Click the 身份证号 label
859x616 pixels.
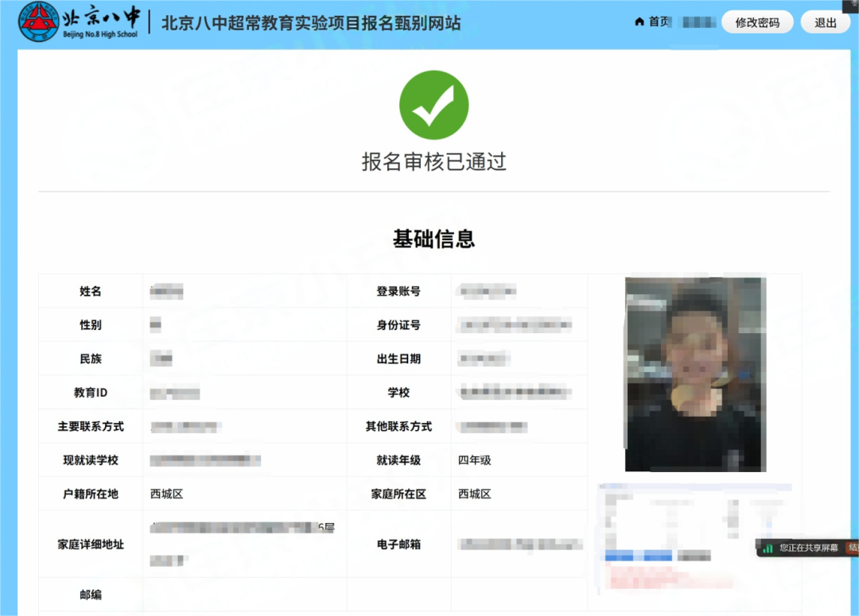pyautogui.click(x=398, y=325)
